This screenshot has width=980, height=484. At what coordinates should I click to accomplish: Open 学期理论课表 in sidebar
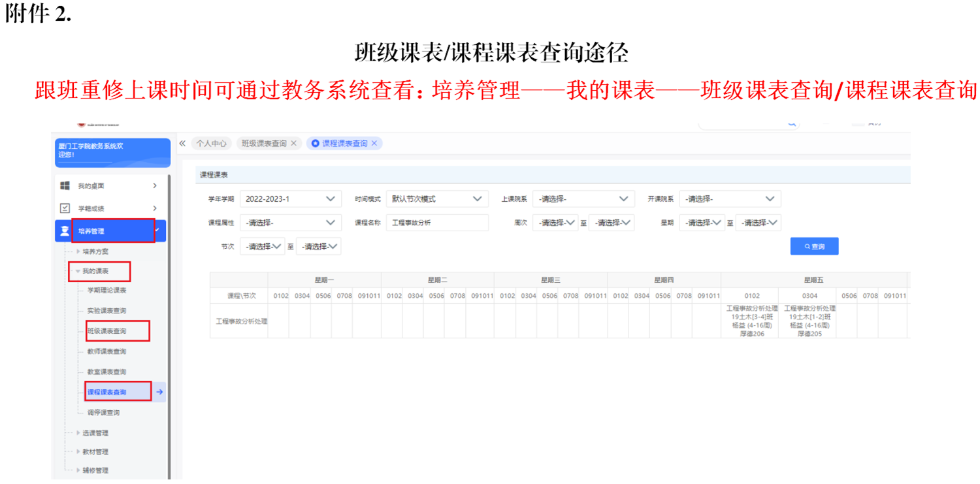click(107, 290)
